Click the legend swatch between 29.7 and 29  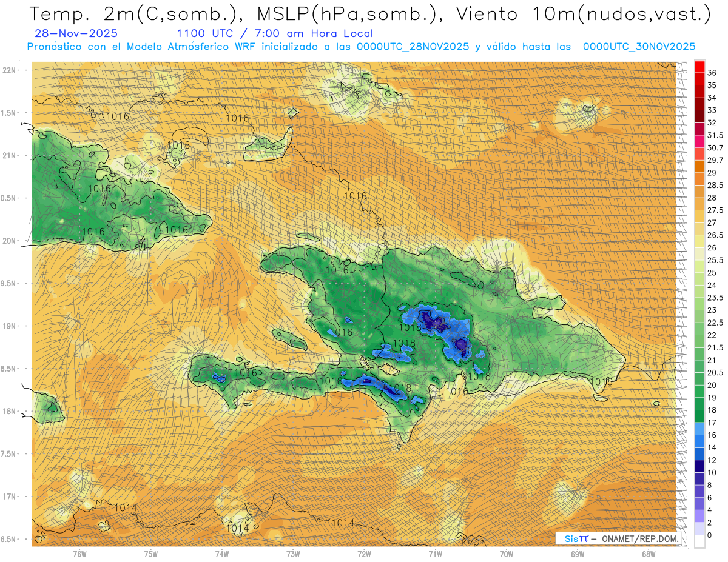point(699,167)
